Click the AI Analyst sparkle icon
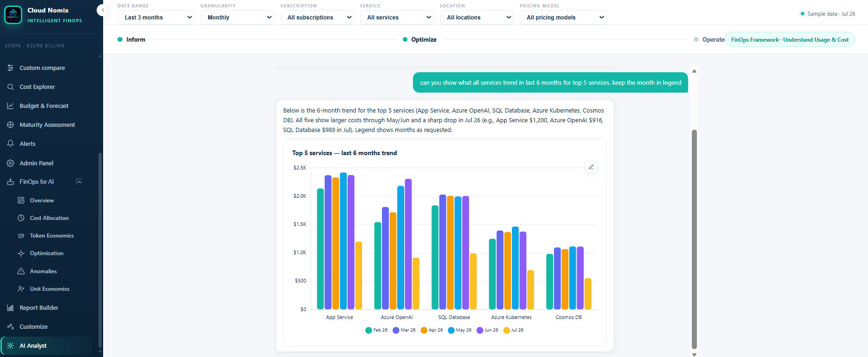Screen dimensions: 868x357 pyautogui.click(x=10, y=345)
